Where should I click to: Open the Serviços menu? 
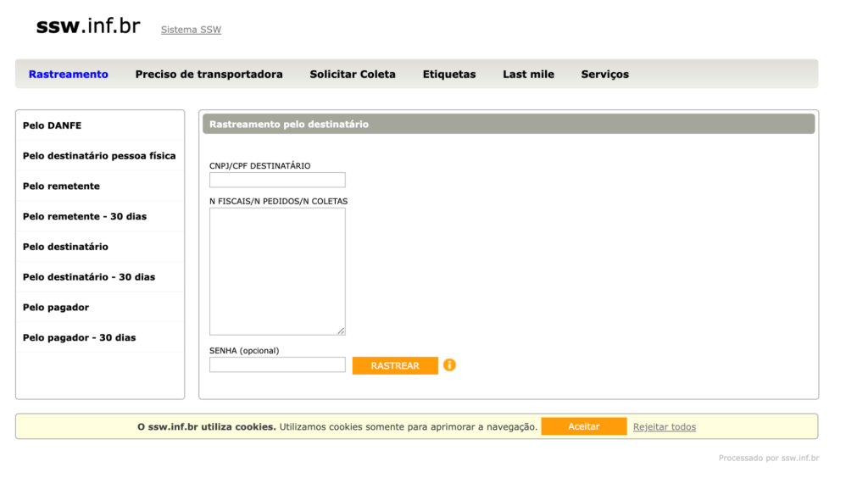point(605,75)
